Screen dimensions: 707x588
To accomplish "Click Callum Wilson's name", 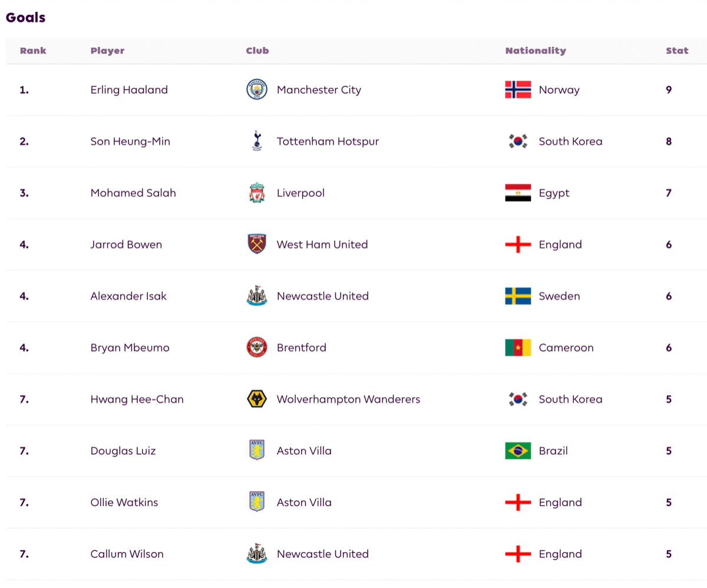I will 127,554.
